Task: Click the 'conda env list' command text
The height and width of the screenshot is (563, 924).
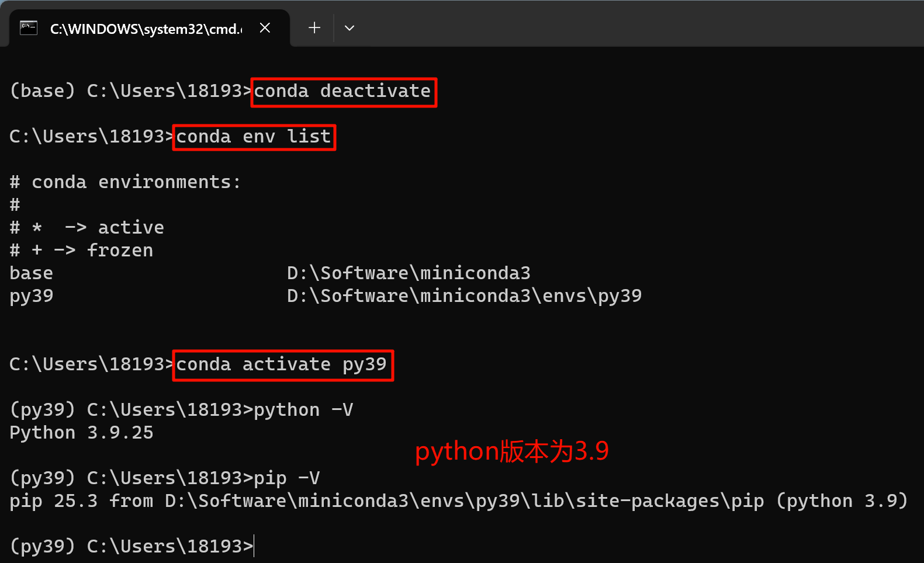Action: pos(254,137)
